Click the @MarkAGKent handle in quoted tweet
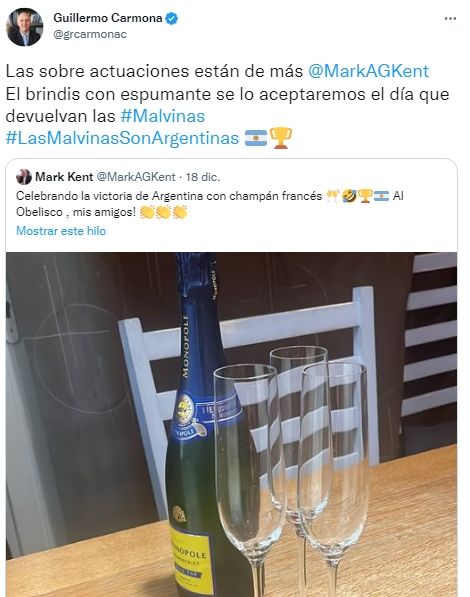 (x=136, y=177)
